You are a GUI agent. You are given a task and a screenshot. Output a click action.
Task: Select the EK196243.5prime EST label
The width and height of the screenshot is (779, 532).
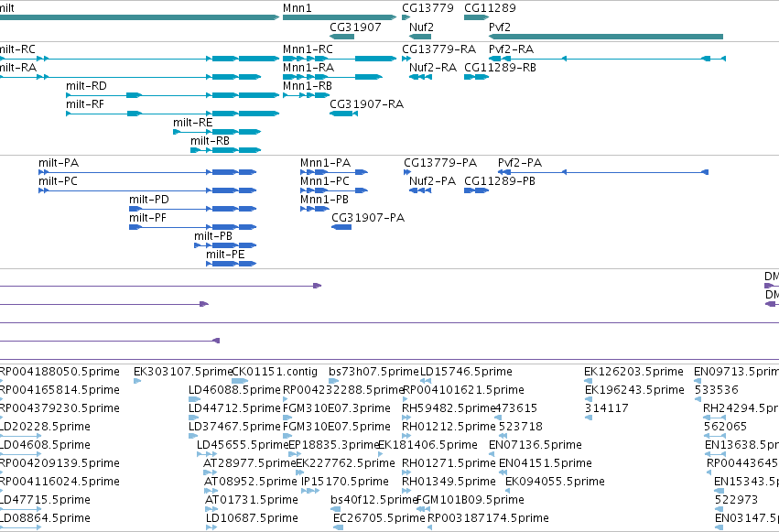(634, 390)
